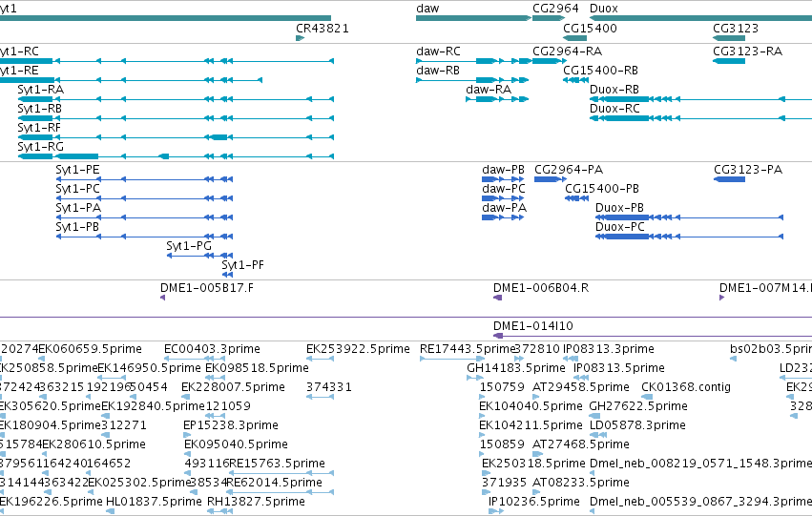Select the Duox-RB transcript label
This screenshot has height=516, width=812.
click(614, 90)
